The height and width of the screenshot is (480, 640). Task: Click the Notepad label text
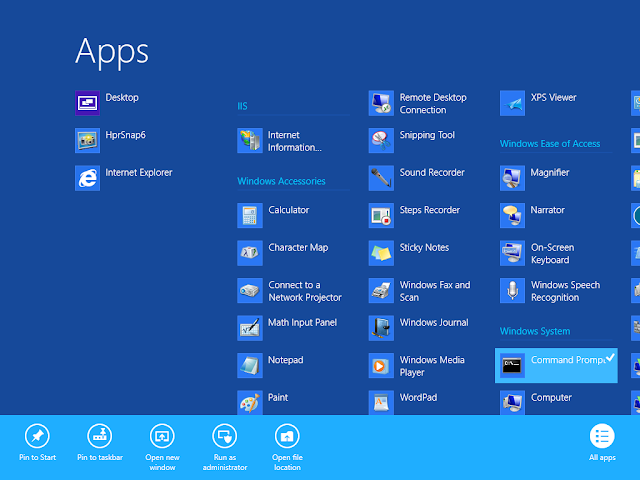coord(285,360)
